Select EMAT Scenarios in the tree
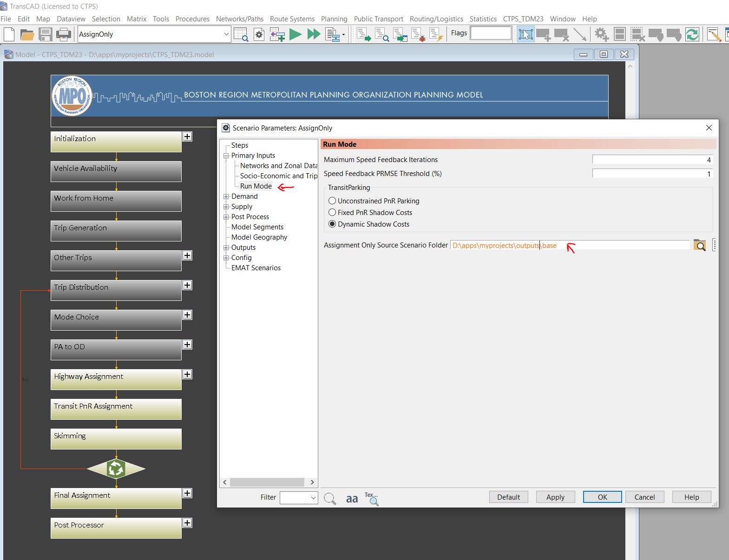 click(256, 268)
